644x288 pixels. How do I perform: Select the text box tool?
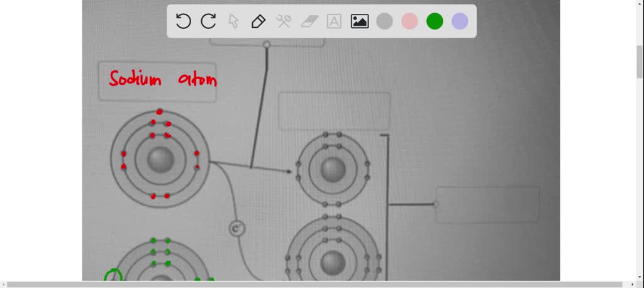pyautogui.click(x=335, y=21)
